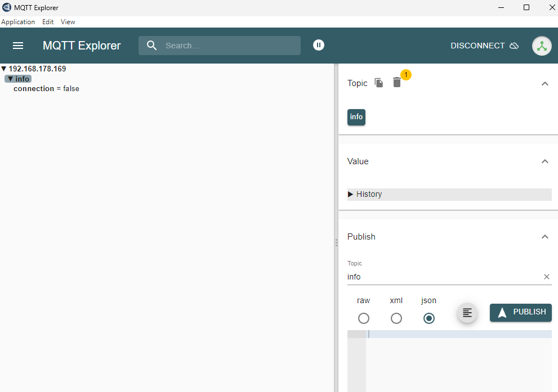Screen dimensions: 558x392
Task: Collapse the info tree node
Action: pyautogui.click(x=10, y=79)
